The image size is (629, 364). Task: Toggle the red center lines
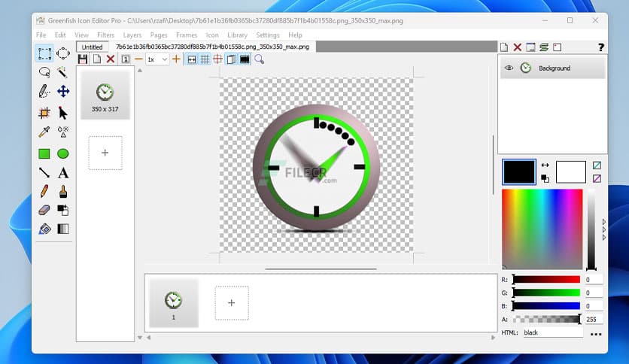(x=218, y=59)
